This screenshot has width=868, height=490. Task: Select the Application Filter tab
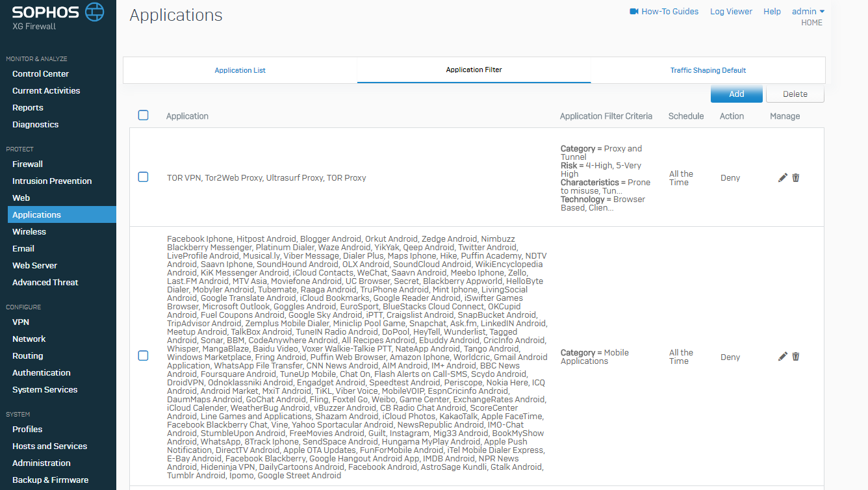pyautogui.click(x=474, y=70)
